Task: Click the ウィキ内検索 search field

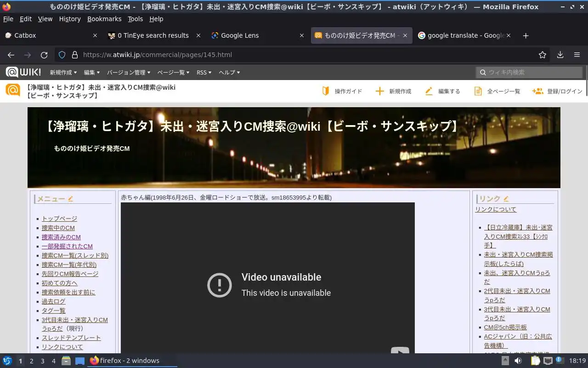Action: (530, 72)
